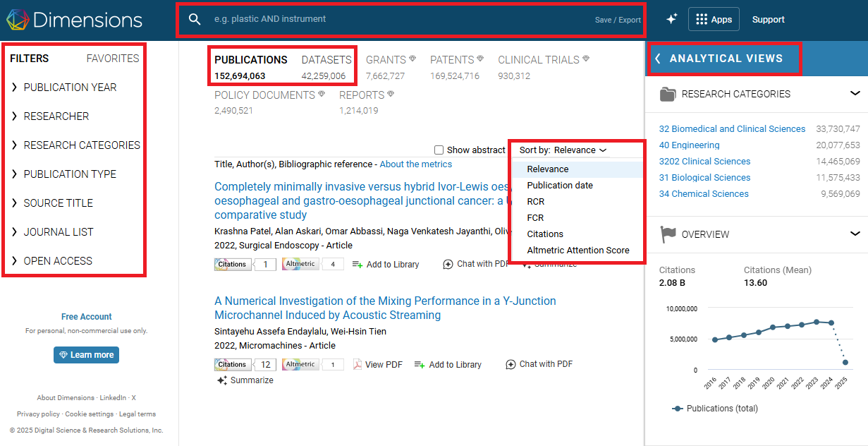868x446 pixels.
Task: Add the Surgical Endoscopy article to Library
Action: 386,264
